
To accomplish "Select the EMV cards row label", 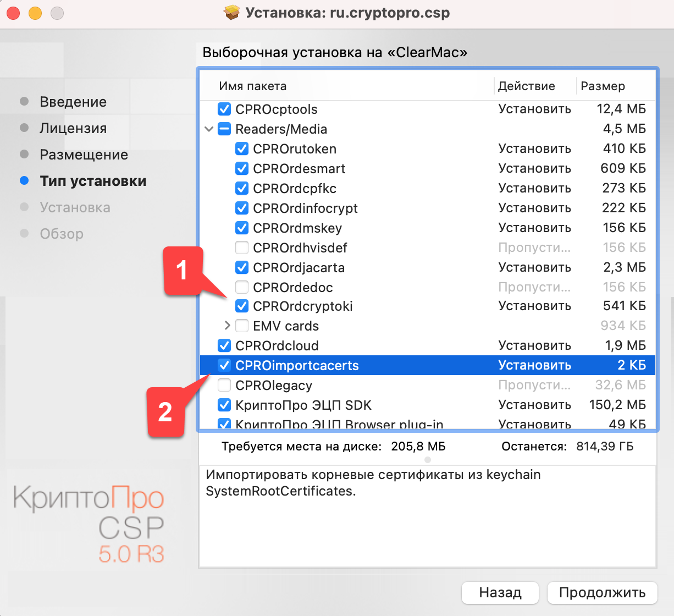I will point(286,326).
